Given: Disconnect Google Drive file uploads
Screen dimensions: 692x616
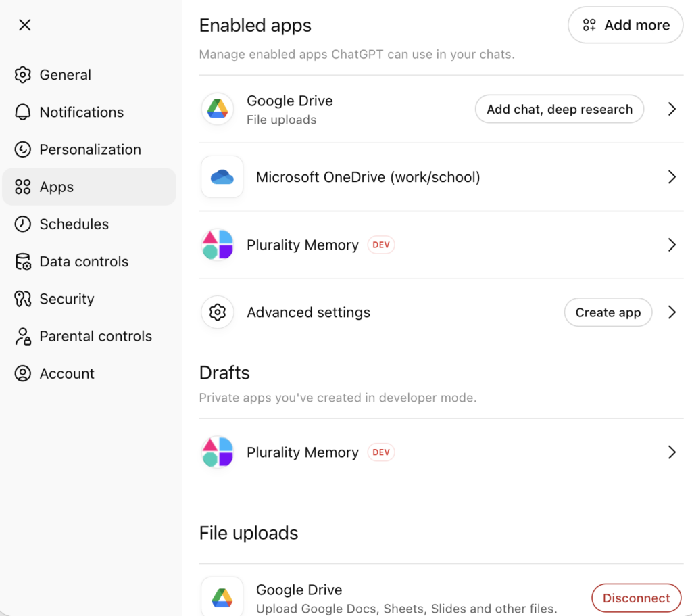Looking at the screenshot, I should point(636,598).
